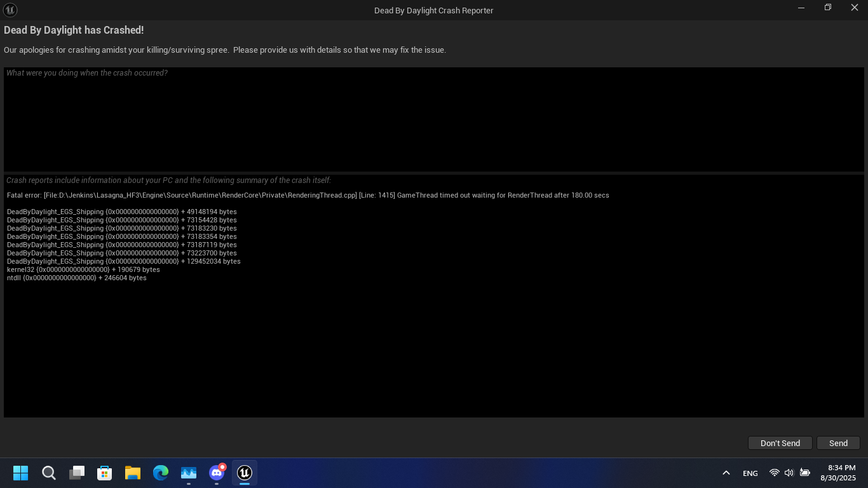Select the Unreal Crash Reporter taskbar icon

pyautogui.click(x=245, y=473)
